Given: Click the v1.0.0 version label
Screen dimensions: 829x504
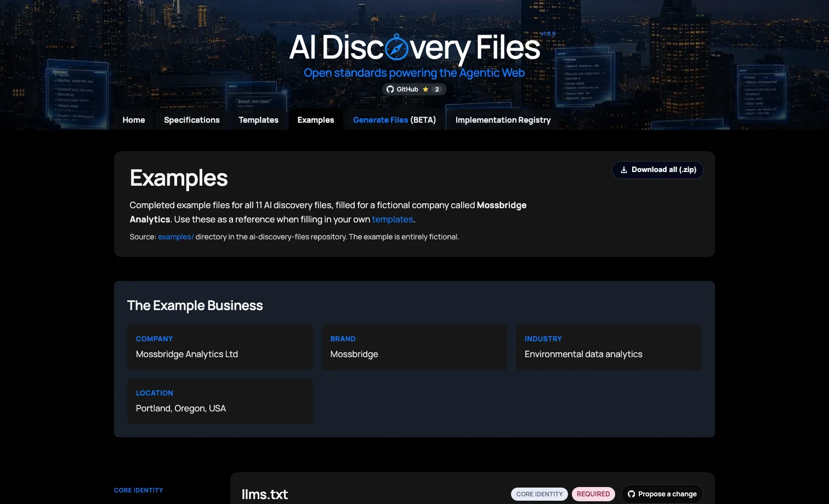Looking at the screenshot, I should click(548, 34).
